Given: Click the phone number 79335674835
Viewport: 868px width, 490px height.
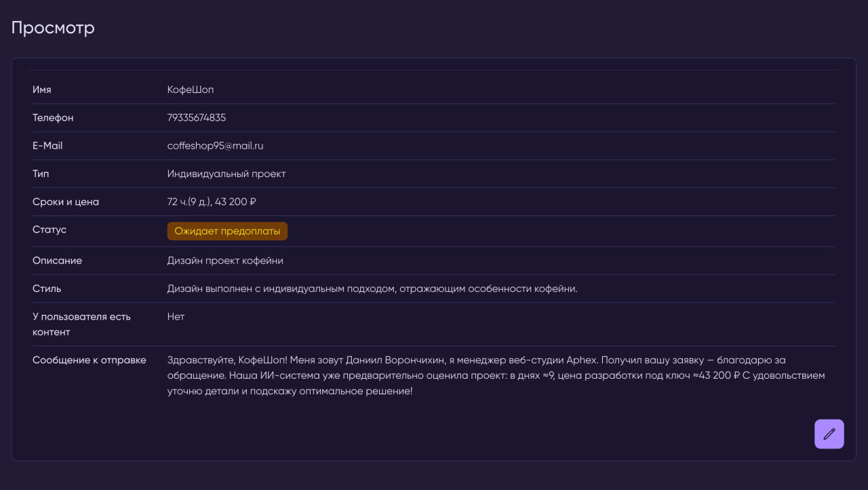Looking at the screenshot, I should [x=197, y=118].
